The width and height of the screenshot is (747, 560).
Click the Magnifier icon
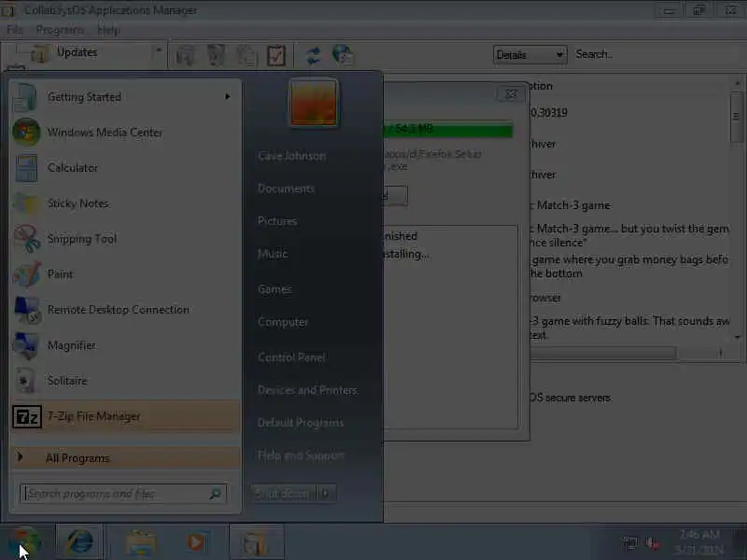(27, 345)
